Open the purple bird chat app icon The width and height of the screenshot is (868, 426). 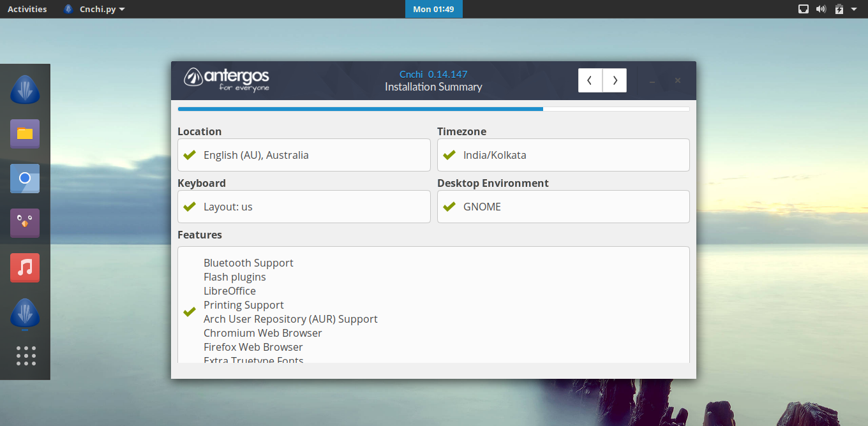tap(25, 223)
